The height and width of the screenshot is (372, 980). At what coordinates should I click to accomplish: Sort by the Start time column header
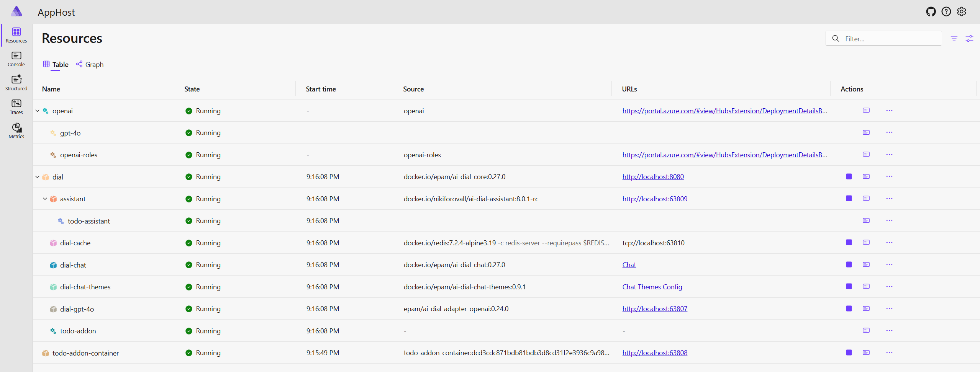pos(321,89)
